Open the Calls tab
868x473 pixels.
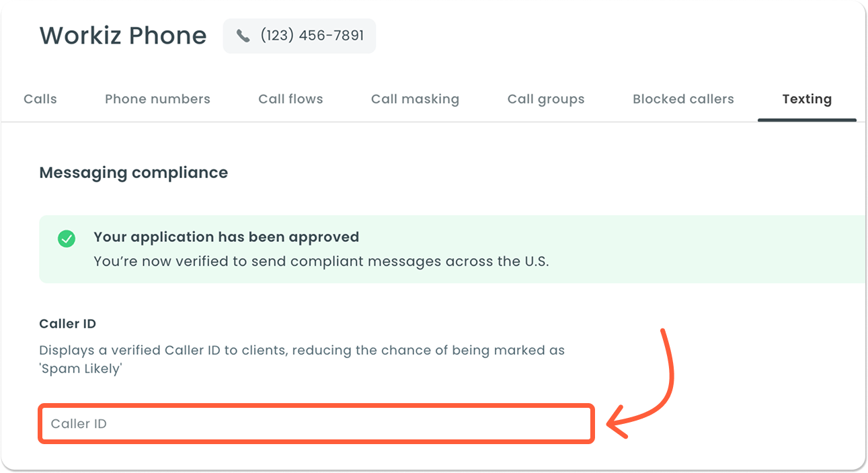click(40, 99)
